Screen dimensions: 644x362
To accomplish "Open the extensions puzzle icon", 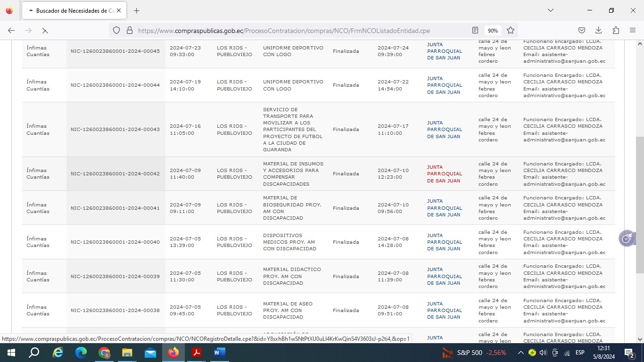I will (616, 30).
